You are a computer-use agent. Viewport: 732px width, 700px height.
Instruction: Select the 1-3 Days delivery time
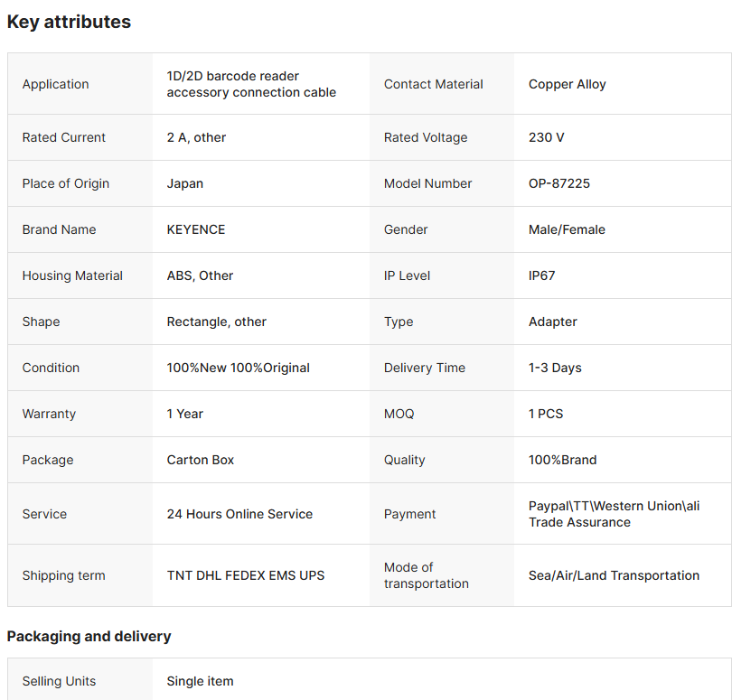(555, 368)
